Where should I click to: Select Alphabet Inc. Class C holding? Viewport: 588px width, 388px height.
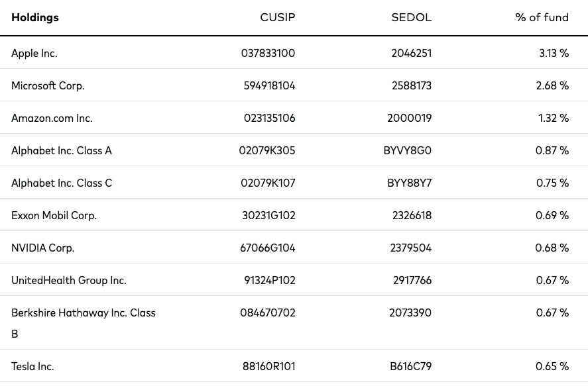(x=62, y=183)
